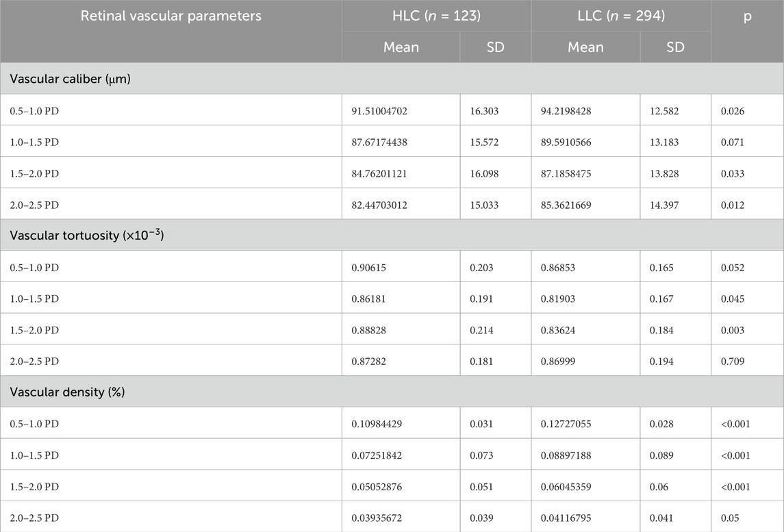Click the p-value 0.709
Screen dimensions: 784x532
pyautogui.click(x=732, y=361)
